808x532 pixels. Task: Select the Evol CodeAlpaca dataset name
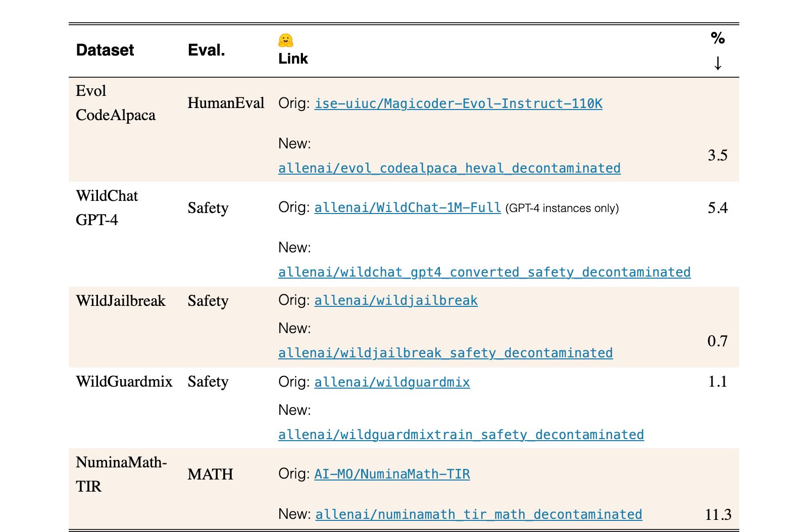coord(116,103)
